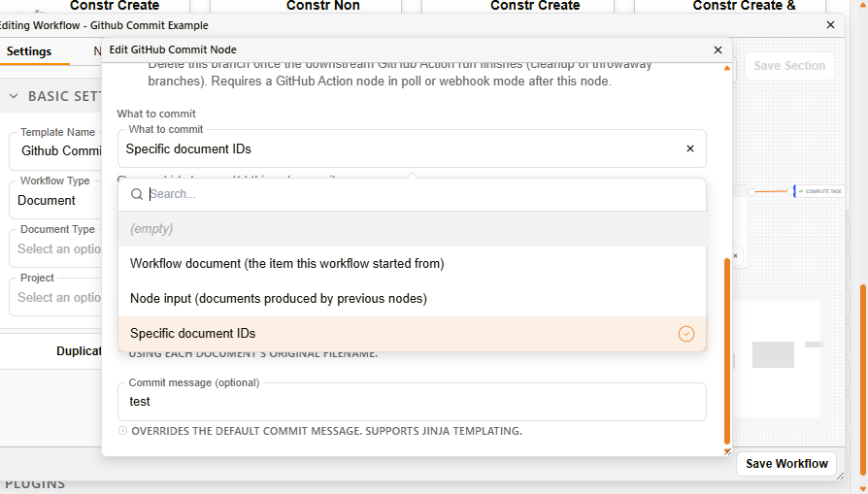
Task: Click the dialog scroll-up arrow
Action: coord(727,68)
